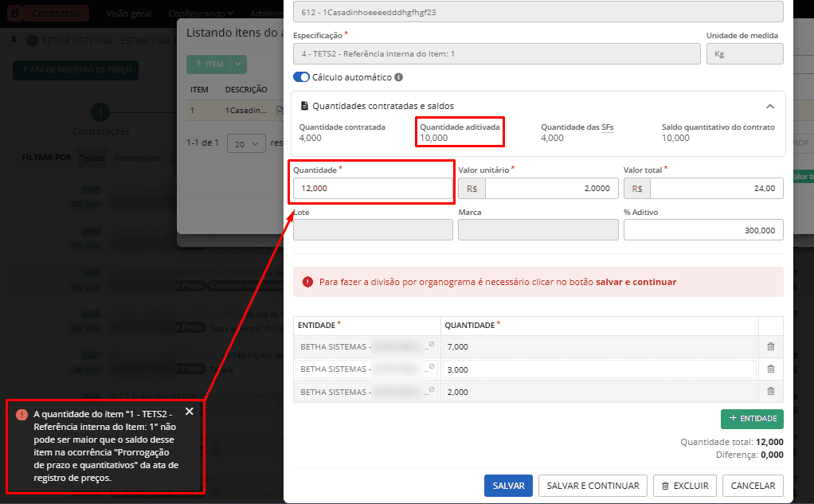This screenshot has height=504, width=814.
Task: Click the Quantidade field showing 12,000
Action: point(372,188)
